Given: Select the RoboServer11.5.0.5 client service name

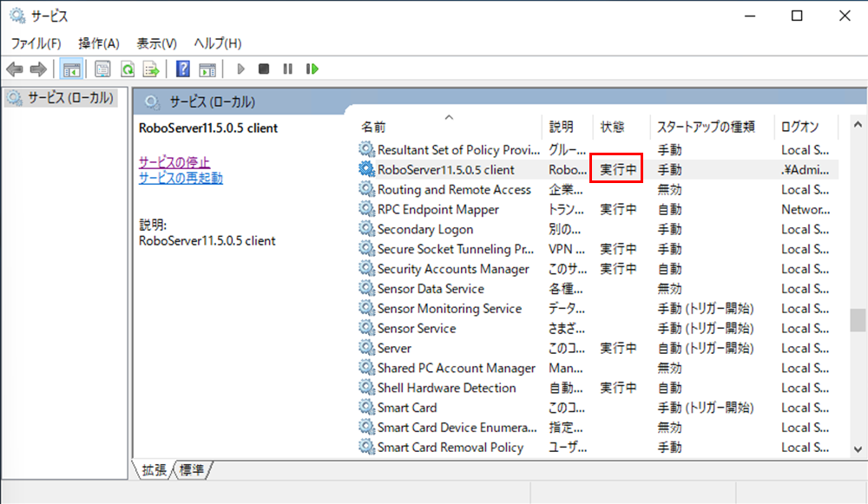Looking at the screenshot, I should click(445, 170).
